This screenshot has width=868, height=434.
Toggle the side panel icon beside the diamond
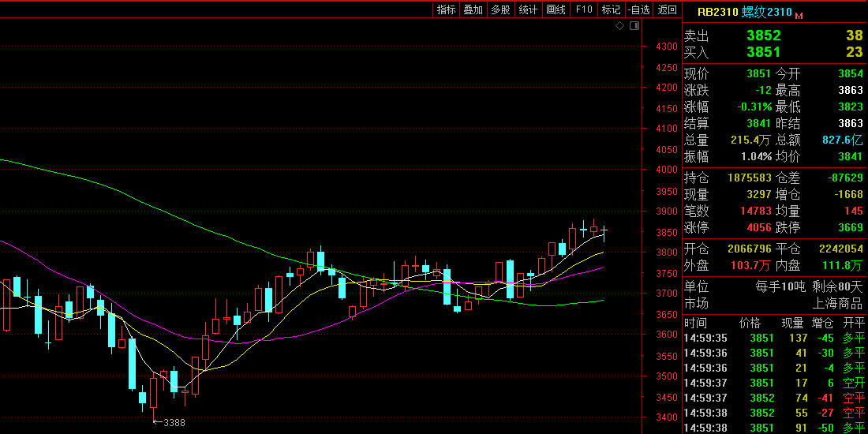[x=633, y=26]
